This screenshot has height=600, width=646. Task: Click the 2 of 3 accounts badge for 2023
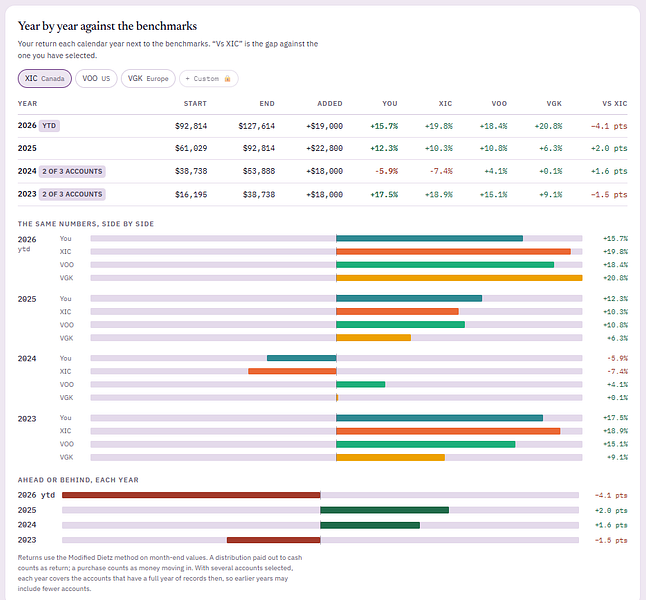coord(72,194)
